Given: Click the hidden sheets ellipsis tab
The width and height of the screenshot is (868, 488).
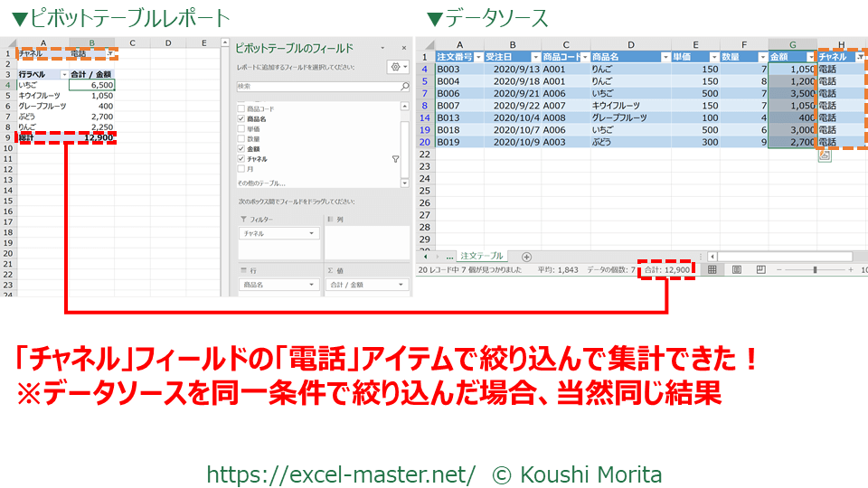Looking at the screenshot, I should (448, 257).
